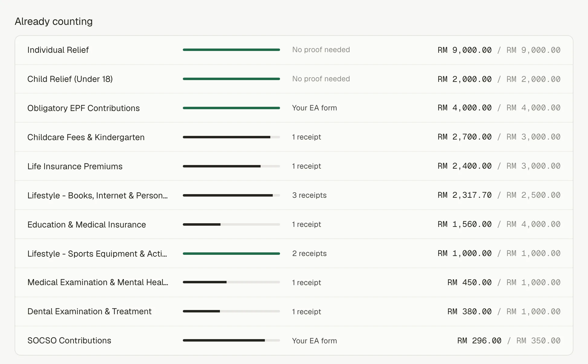Viewport: 588px width, 364px height.
Task: Click "1 receipt" in Childcare Fees row
Action: coord(306,137)
